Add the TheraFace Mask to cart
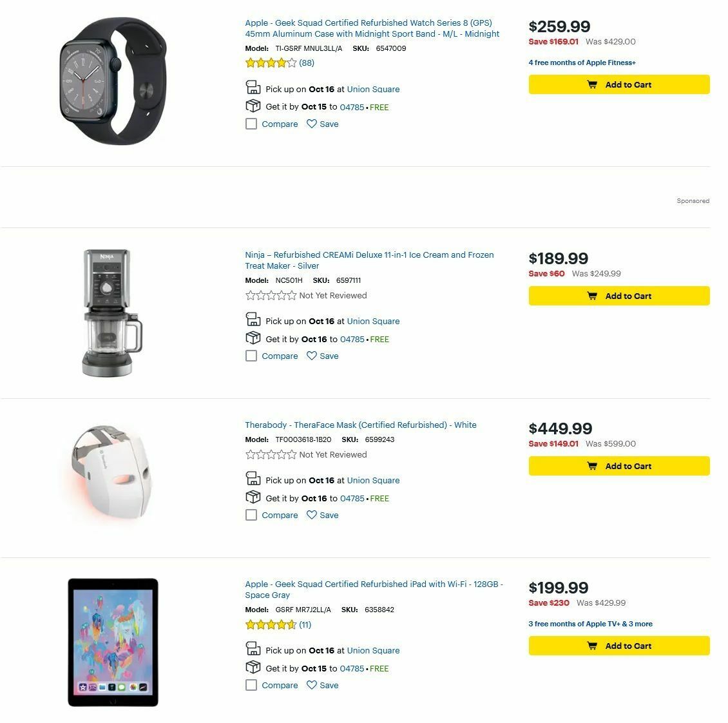 (x=618, y=466)
